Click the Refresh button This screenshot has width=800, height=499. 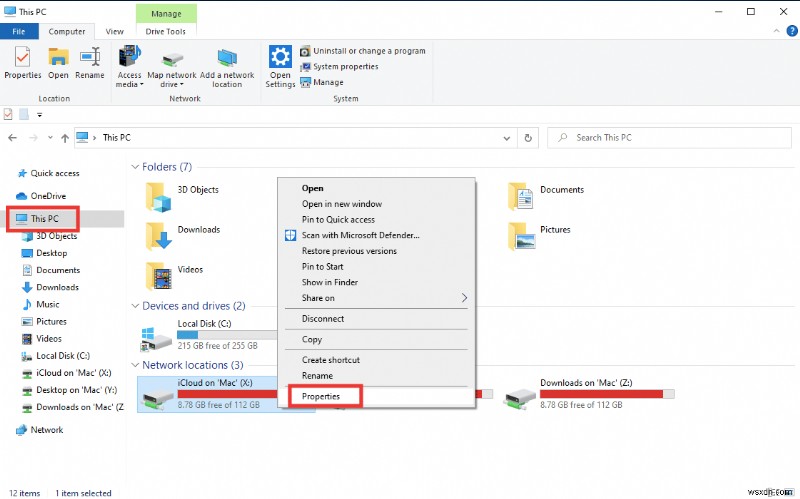tap(528, 138)
